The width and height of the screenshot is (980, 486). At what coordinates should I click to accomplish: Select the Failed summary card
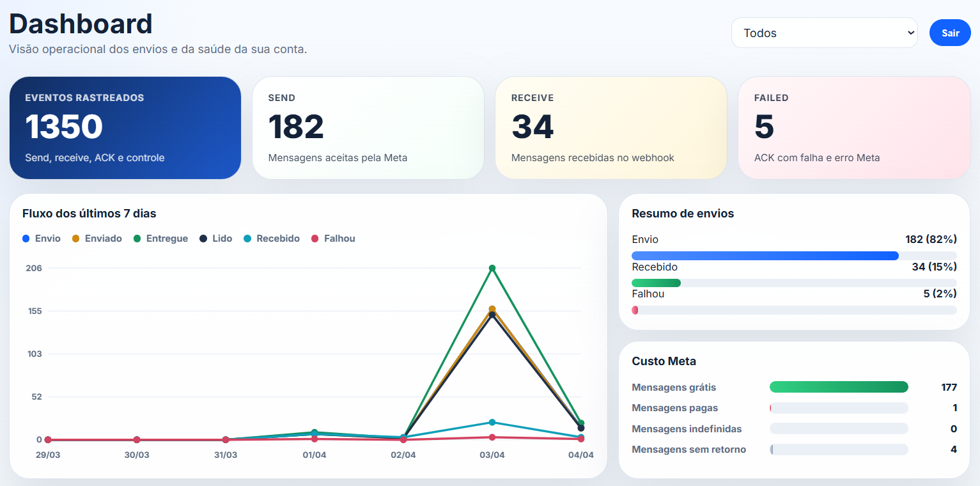[x=853, y=127]
